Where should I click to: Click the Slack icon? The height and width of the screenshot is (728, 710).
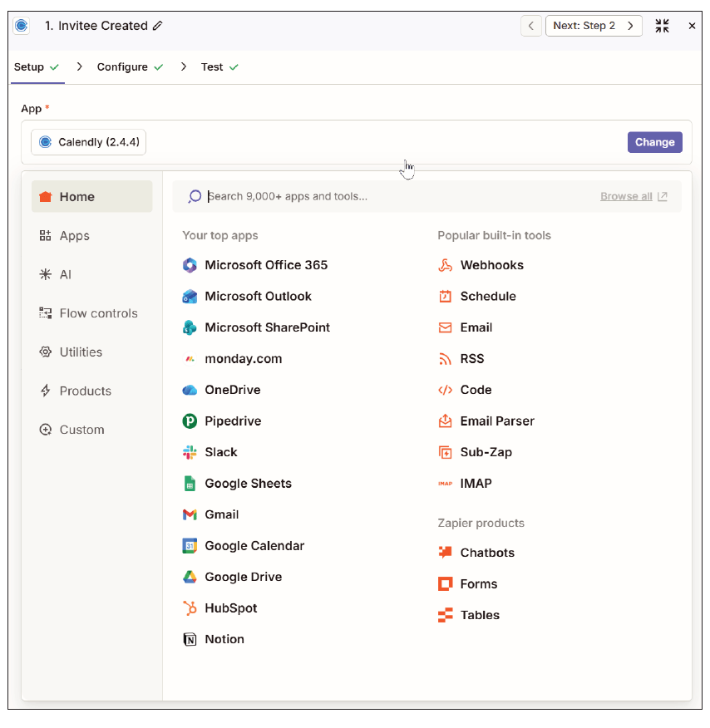click(190, 452)
